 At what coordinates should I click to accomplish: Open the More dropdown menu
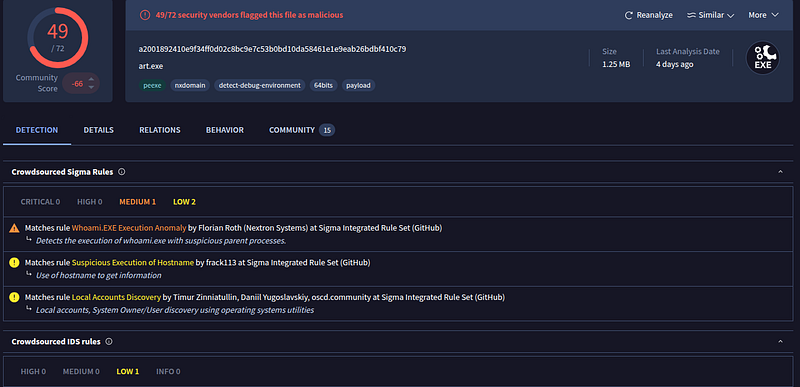(x=763, y=15)
